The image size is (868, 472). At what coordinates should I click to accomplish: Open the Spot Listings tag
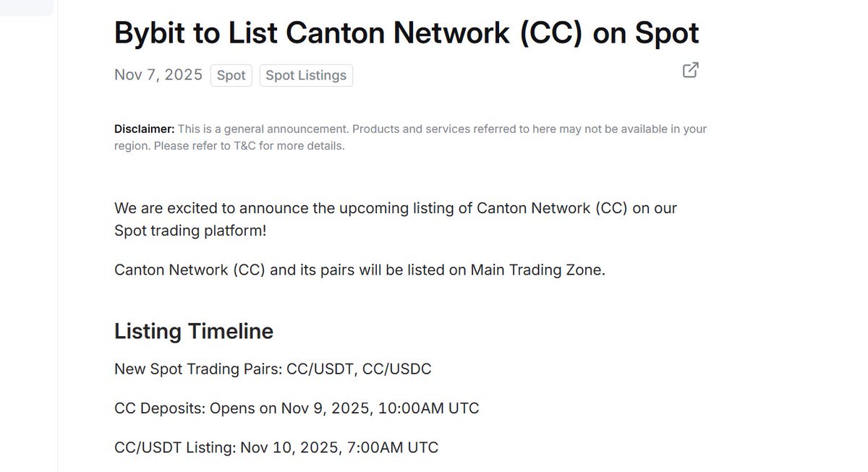(306, 75)
